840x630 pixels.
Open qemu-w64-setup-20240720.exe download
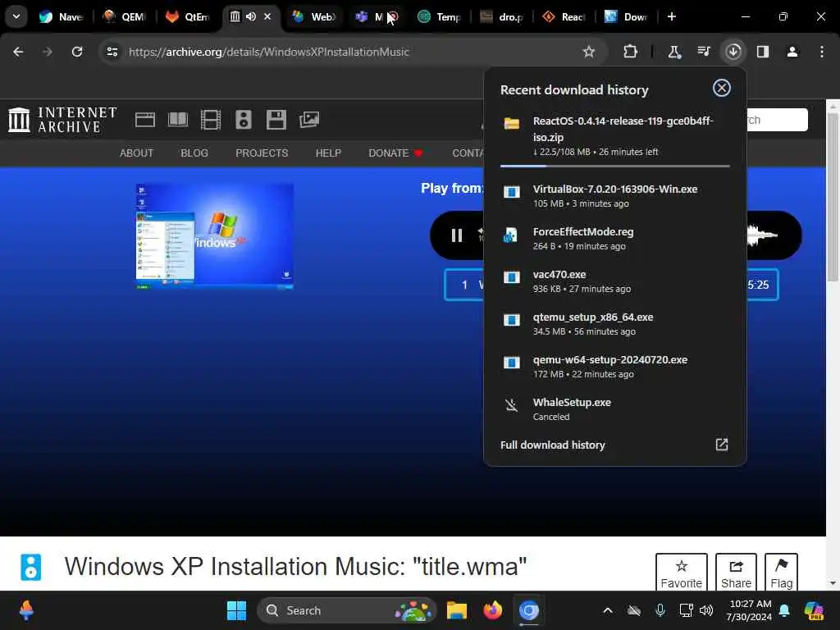tap(614, 367)
